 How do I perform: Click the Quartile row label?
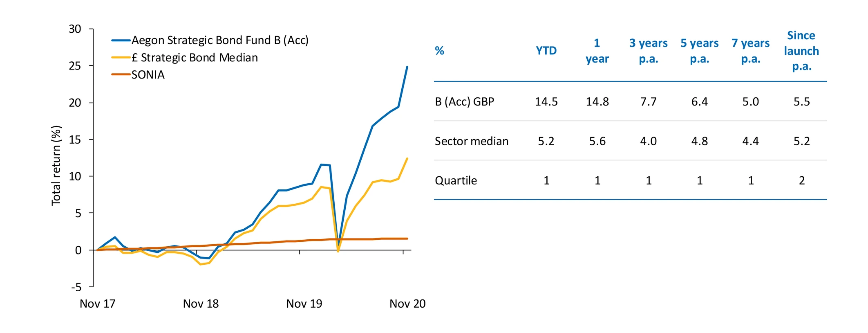click(456, 180)
